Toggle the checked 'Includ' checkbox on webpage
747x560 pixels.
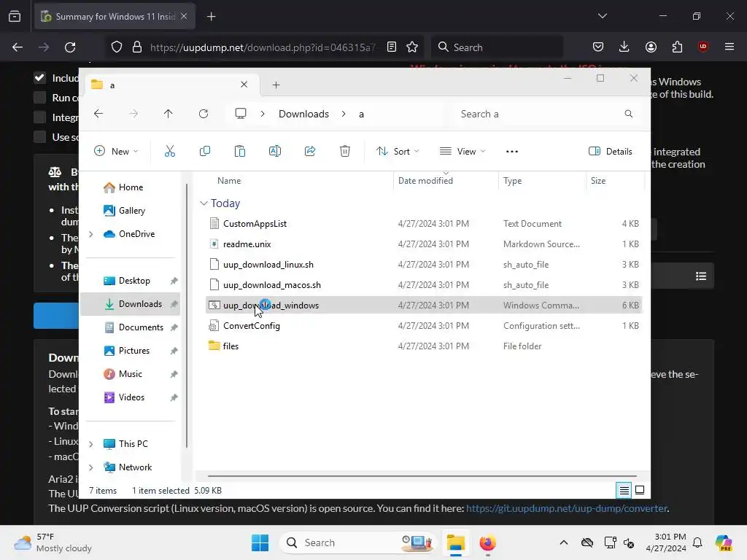tap(39, 77)
